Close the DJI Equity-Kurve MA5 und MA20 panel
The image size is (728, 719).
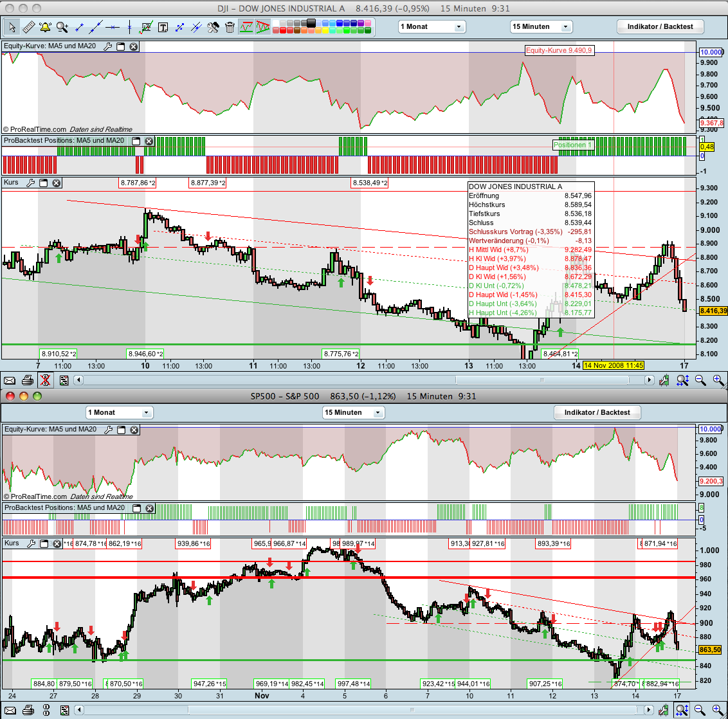(x=134, y=46)
